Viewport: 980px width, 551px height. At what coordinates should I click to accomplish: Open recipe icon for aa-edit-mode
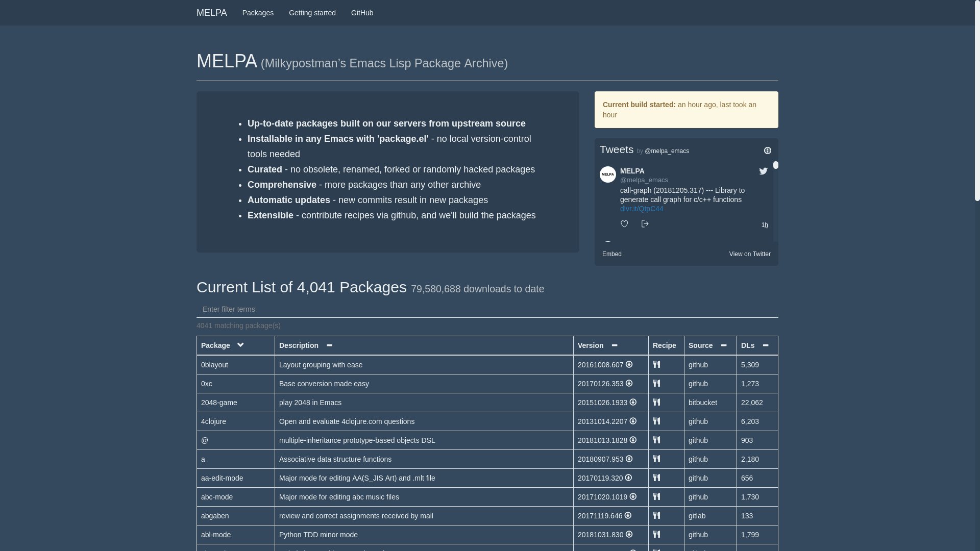pos(656,478)
